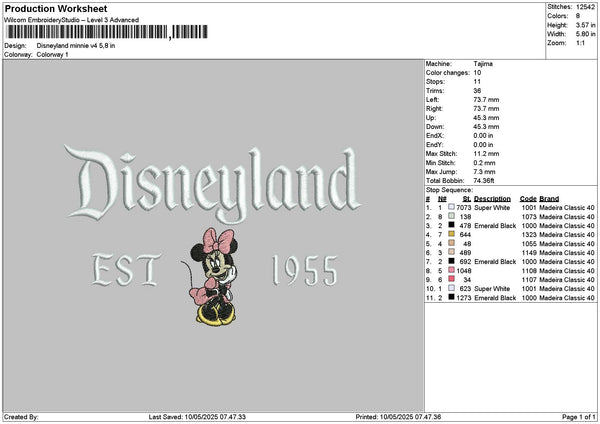
Task: Click the Machine value Tajima
Action: tap(483, 64)
